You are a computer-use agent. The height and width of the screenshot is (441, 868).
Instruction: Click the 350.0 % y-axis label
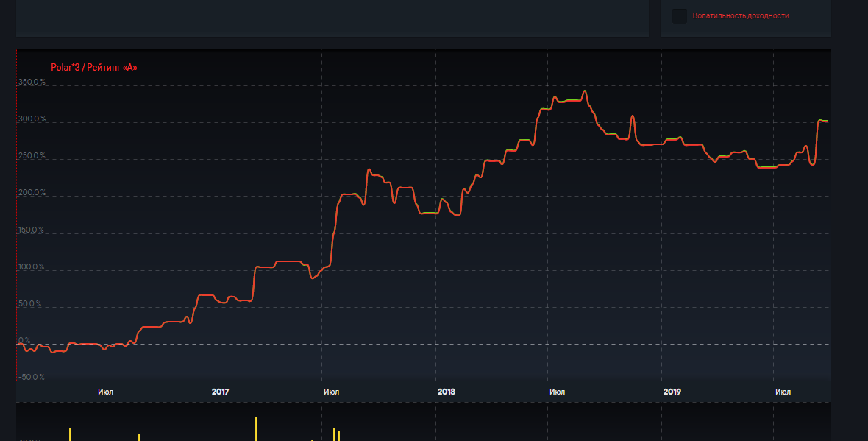[32, 82]
